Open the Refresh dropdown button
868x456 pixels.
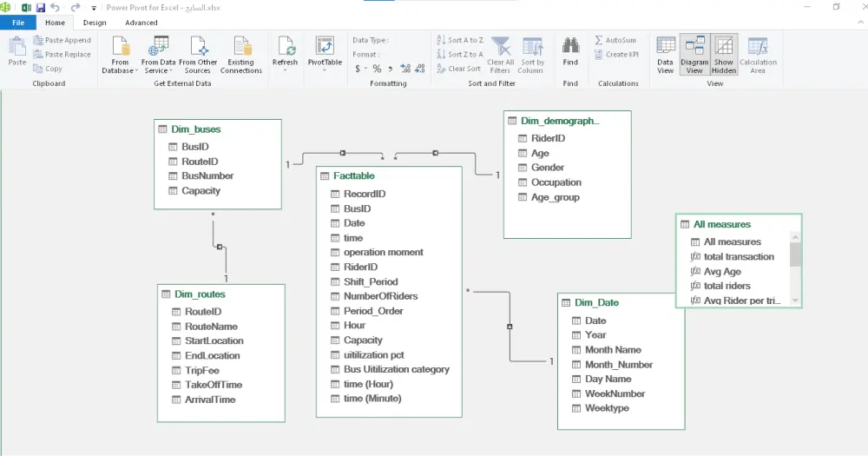(x=285, y=54)
